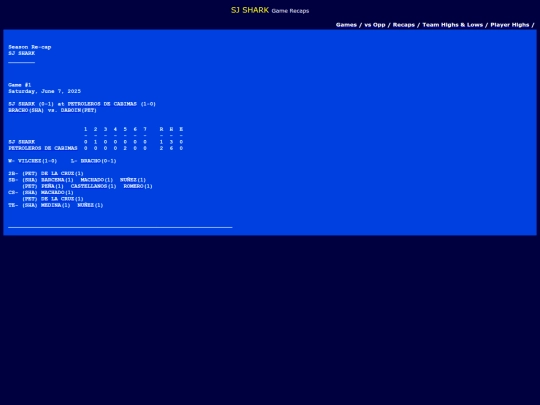Click the starters line BRACHO(SHA) vs. DARDIN(PET)
This screenshot has height=405, width=540.
point(52,110)
